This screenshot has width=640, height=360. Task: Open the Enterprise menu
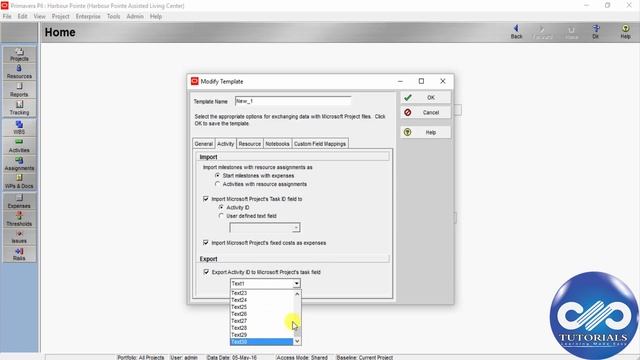click(88, 16)
